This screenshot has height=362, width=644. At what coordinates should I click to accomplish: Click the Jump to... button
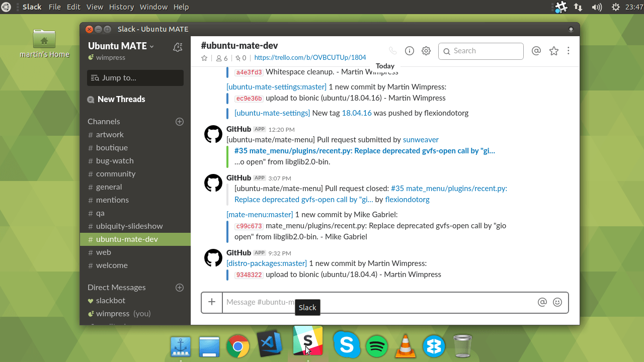(135, 78)
